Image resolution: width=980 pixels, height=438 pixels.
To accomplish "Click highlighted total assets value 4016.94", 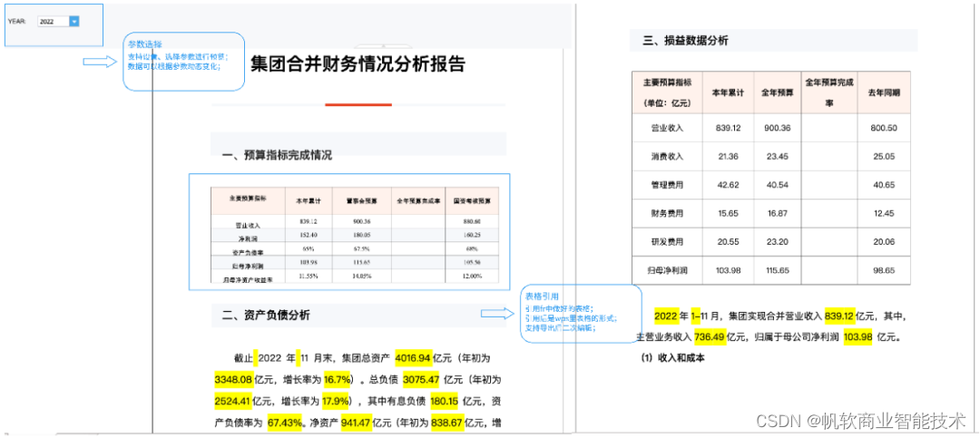I will [x=413, y=358].
